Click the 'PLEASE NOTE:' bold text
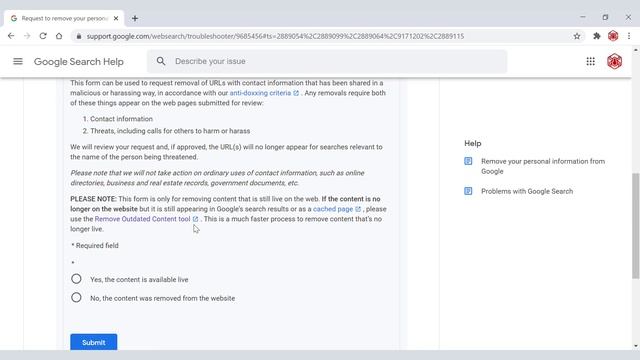The image size is (640, 360). click(x=93, y=199)
